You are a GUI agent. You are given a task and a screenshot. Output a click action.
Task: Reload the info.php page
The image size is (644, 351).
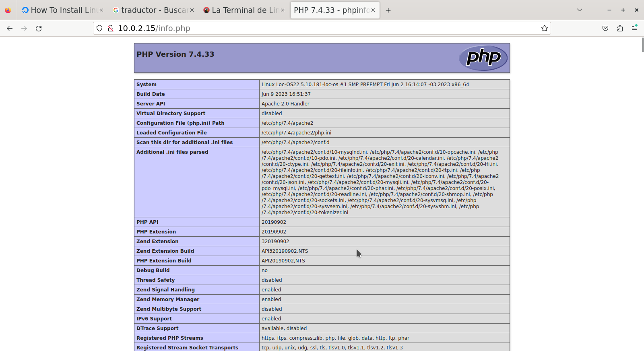[39, 28]
